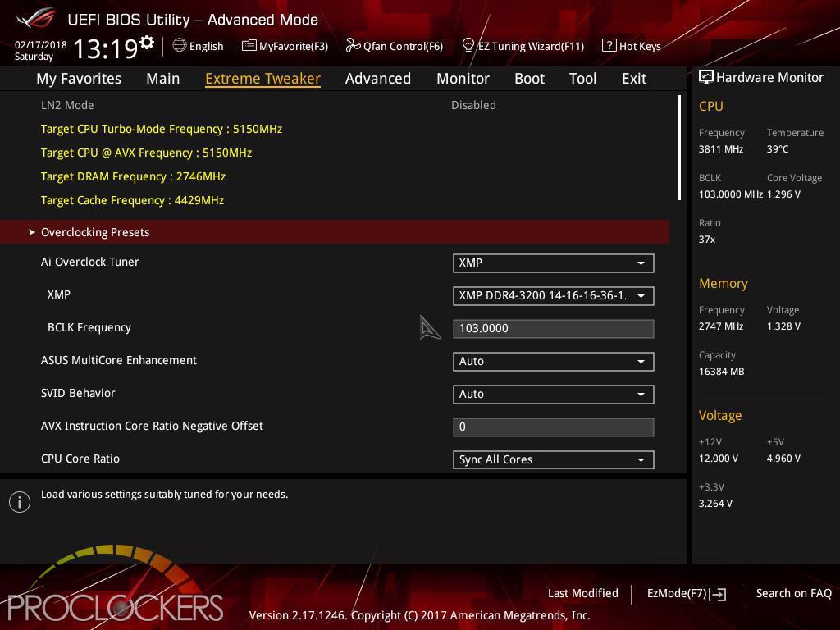Screen dimensions: 840x630
Task: Open the Exit tab
Action: tap(634, 79)
